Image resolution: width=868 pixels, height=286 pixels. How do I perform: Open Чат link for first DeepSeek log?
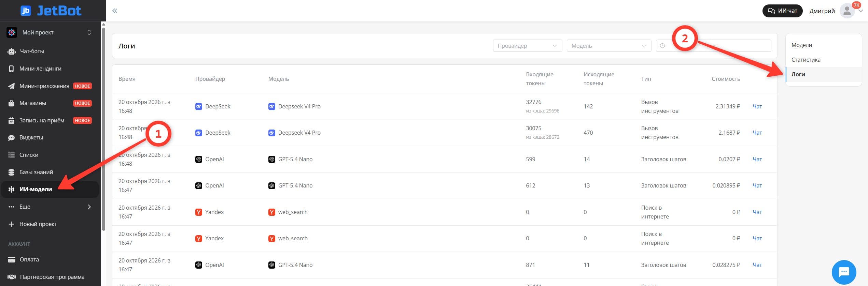757,106
